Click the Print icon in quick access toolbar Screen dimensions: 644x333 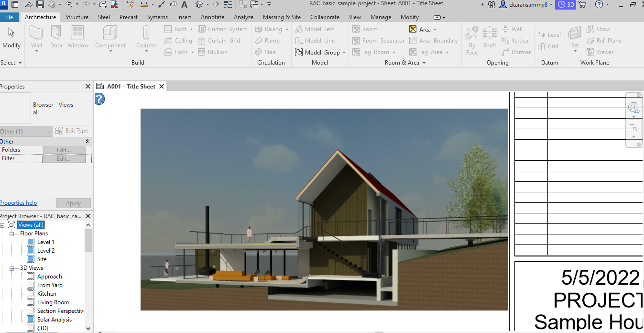[x=103, y=5]
